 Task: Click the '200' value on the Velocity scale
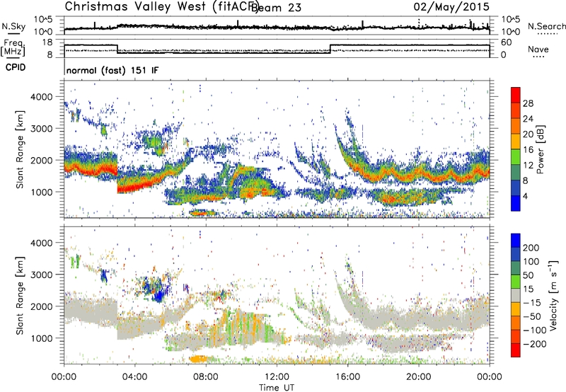tap(531, 248)
